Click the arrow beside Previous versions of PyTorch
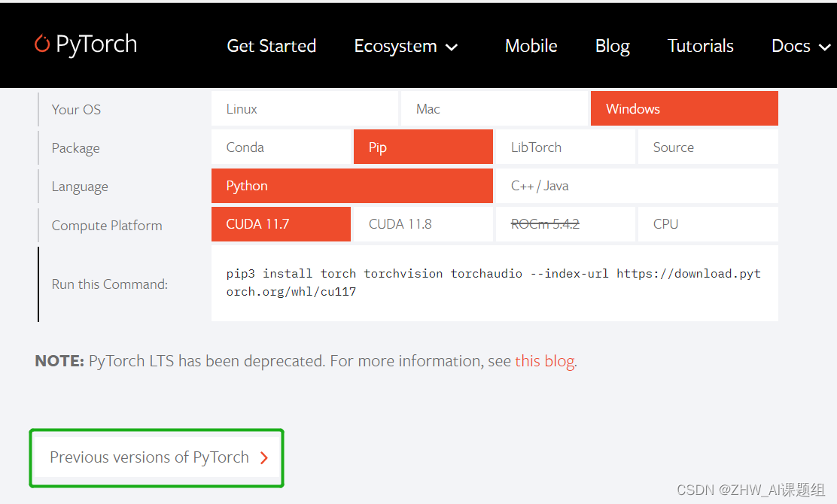Image resolution: width=837 pixels, height=504 pixels. (263, 457)
